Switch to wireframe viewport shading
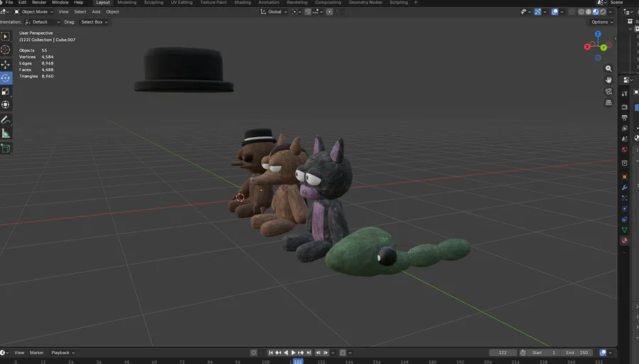639x364 pixels. click(x=581, y=12)
